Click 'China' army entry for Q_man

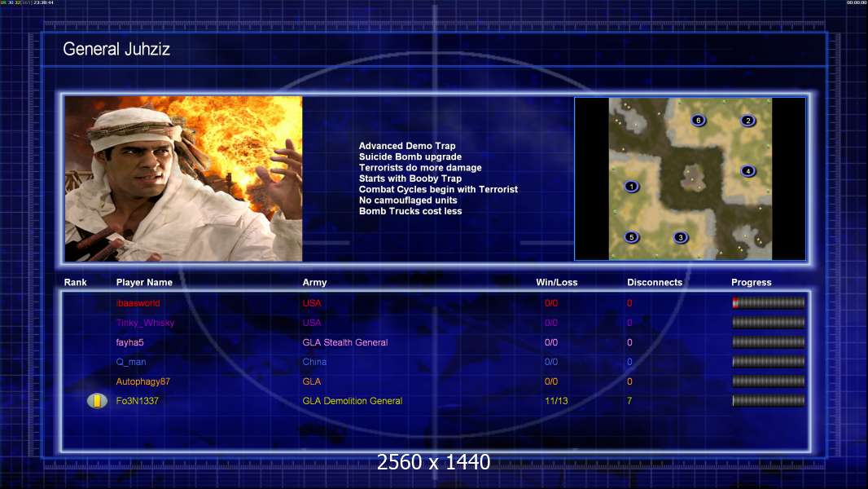click(314, 362)
